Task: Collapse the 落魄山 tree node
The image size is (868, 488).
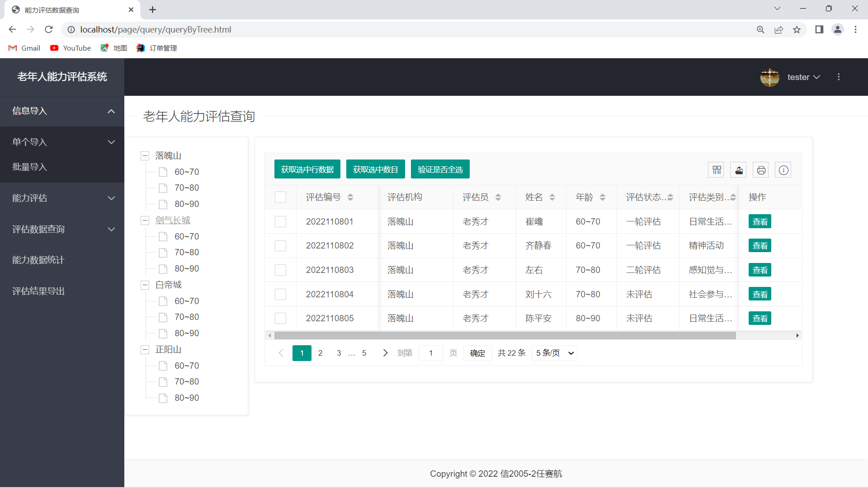Action: tap(145, 156)
